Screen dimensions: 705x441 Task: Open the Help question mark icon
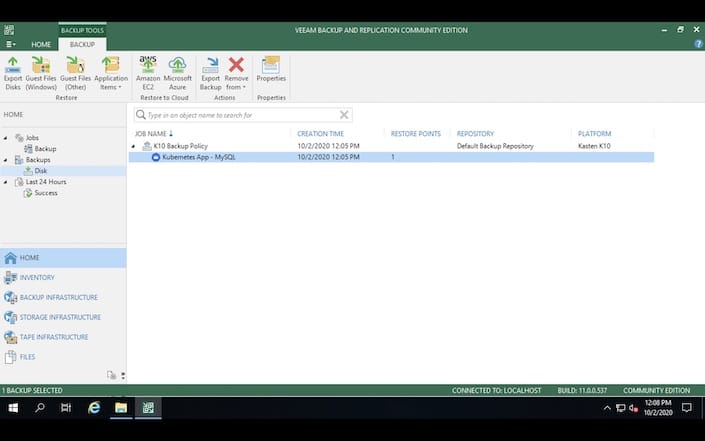click(697, 44)
